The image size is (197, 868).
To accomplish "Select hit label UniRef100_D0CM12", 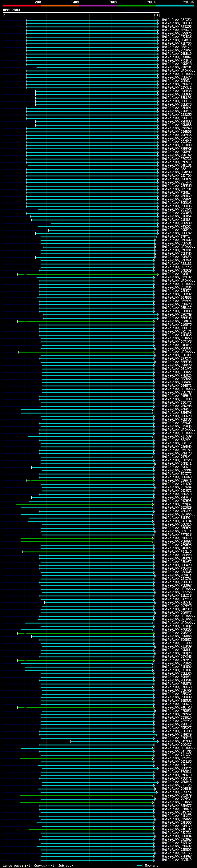I will 176,274.
